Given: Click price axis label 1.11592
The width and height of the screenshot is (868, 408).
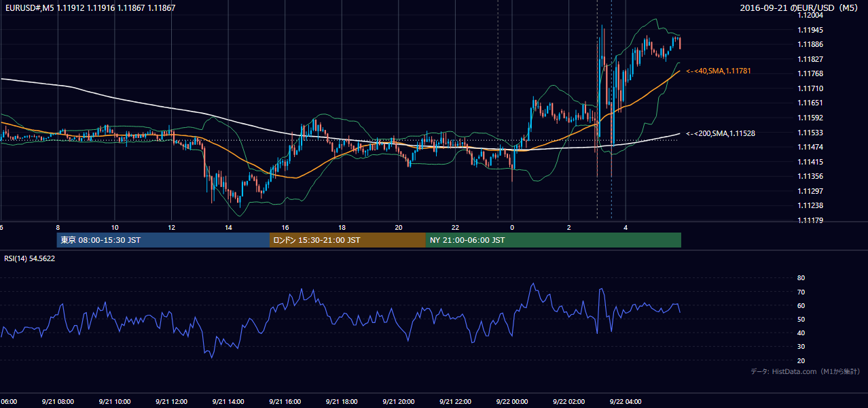Looking at the screenshot, I should [x=812, y=118].
